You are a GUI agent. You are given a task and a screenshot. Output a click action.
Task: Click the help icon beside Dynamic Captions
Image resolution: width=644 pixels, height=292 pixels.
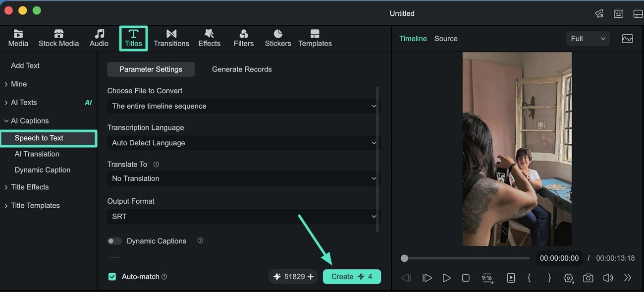[x=200, y=240]
